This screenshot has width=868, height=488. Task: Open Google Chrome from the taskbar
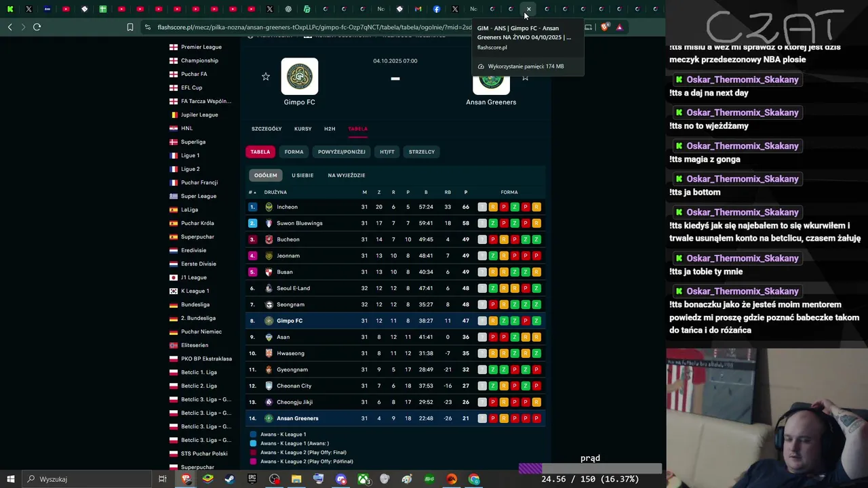click(x=474, y=479)
